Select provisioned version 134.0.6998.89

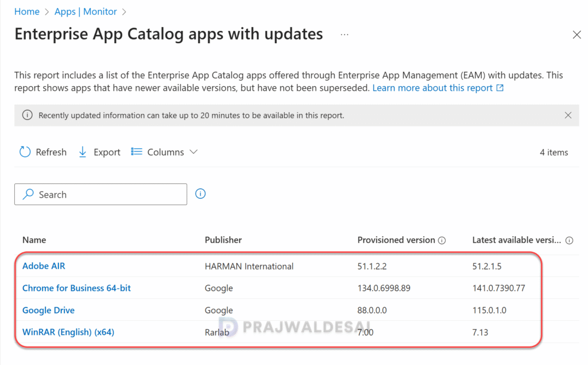pos(384,288)
